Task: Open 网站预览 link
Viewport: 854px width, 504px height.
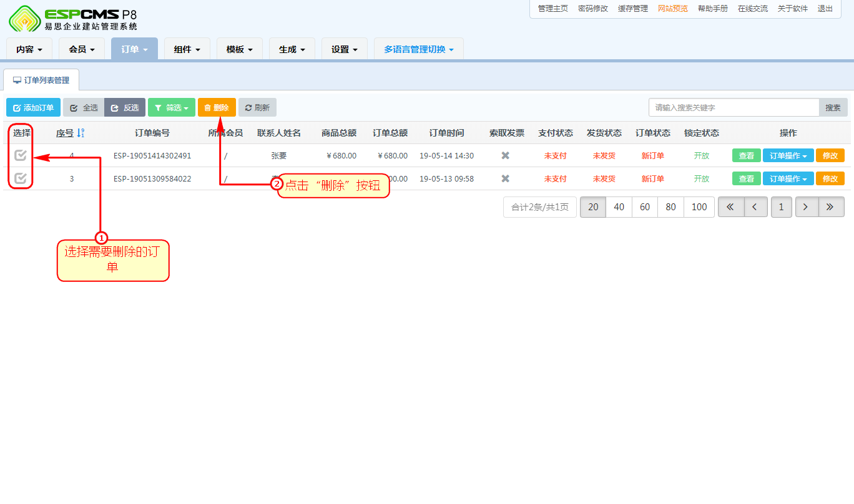Action: (x=673, y=9)
